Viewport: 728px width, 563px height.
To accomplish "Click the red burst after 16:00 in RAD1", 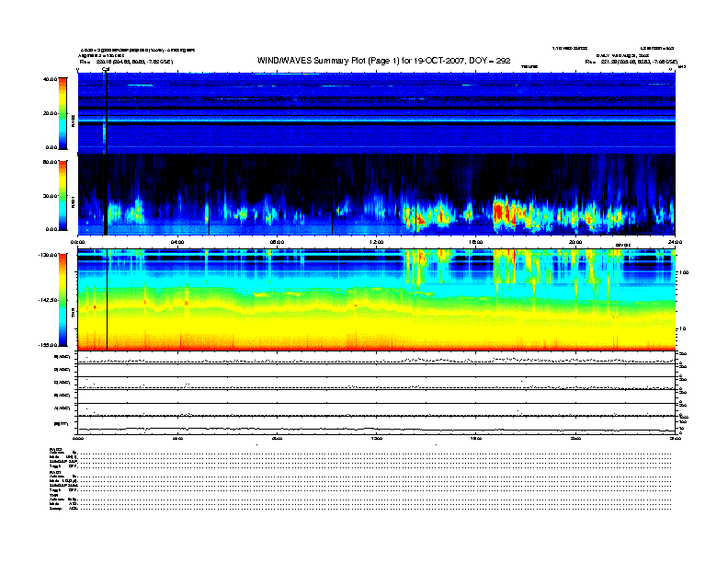I will (500, 212).
